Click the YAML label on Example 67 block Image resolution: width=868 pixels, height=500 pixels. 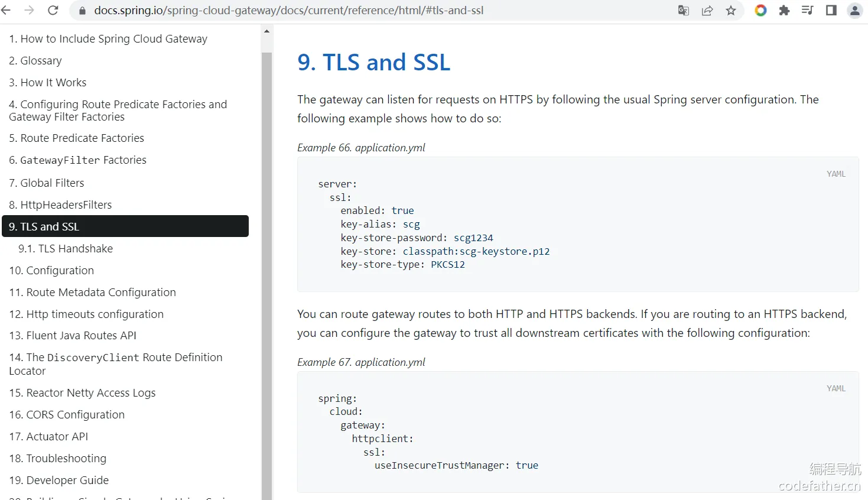tap(836, 388)
